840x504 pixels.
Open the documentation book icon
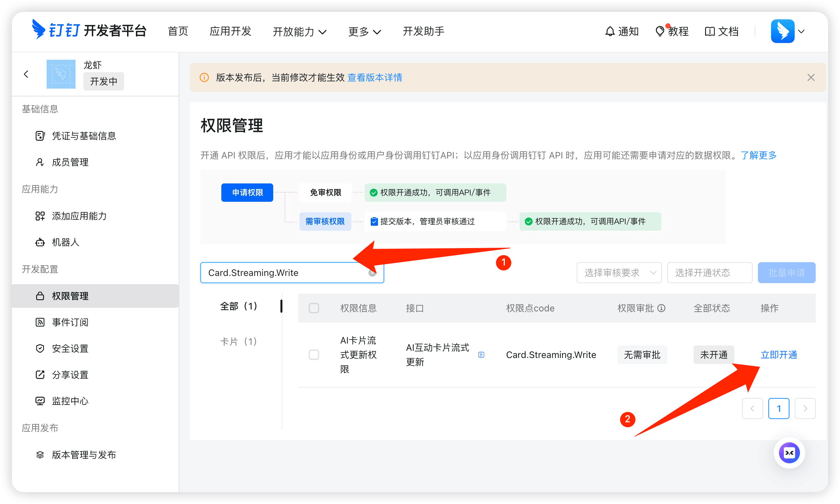[710, 31]
